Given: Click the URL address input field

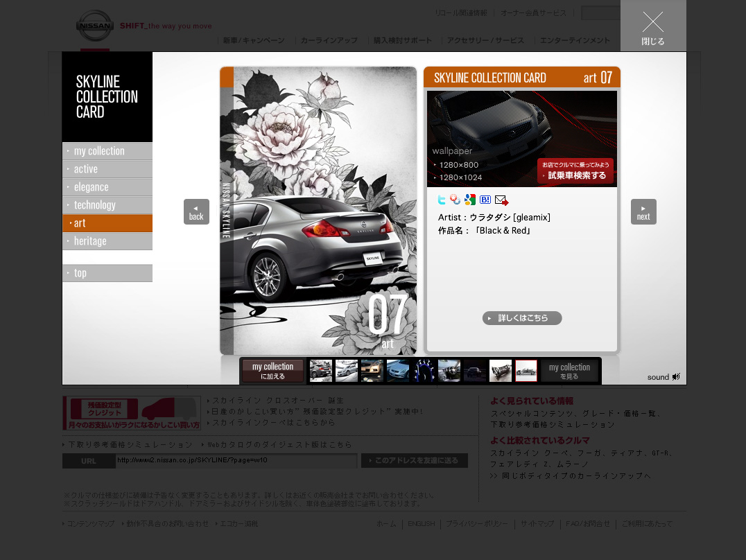Looking at the screenshot, I should (236, 461).
